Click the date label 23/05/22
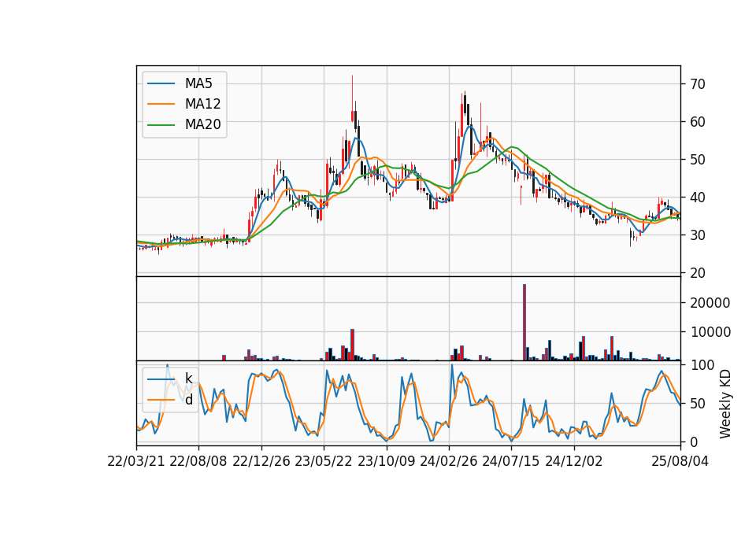 324,461
